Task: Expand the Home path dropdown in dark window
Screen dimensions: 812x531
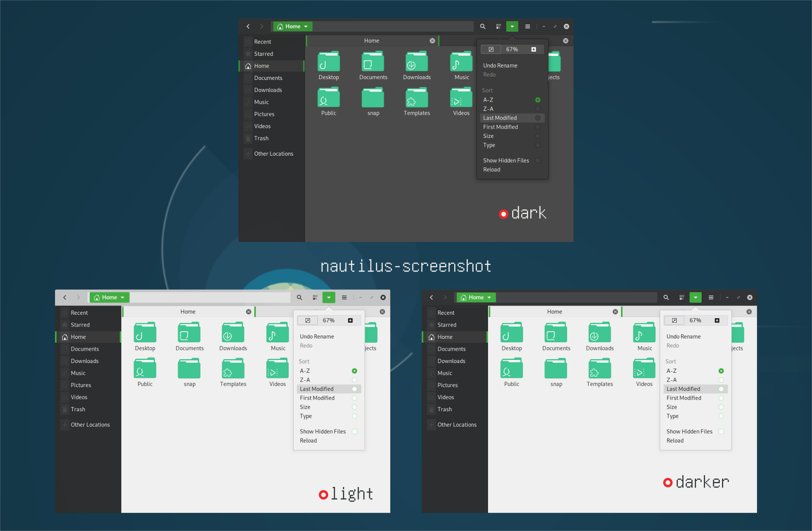Action: (293, 26)
